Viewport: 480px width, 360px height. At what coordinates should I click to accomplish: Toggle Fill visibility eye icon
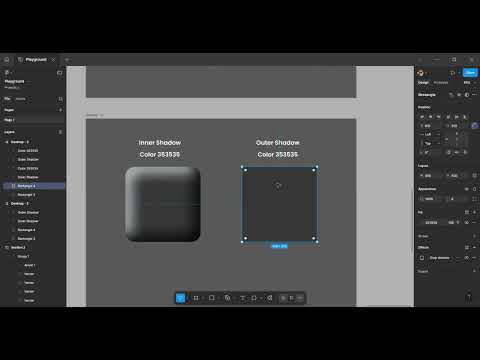(467, 222)
